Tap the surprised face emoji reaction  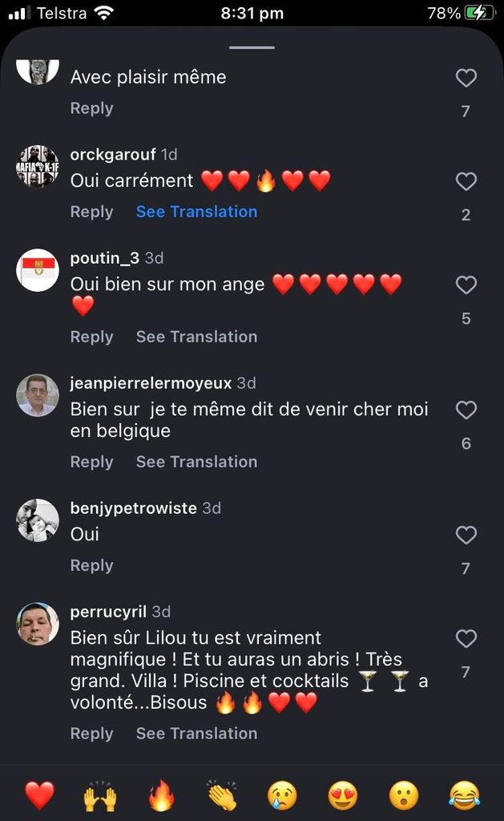click(x=404, y=795)
